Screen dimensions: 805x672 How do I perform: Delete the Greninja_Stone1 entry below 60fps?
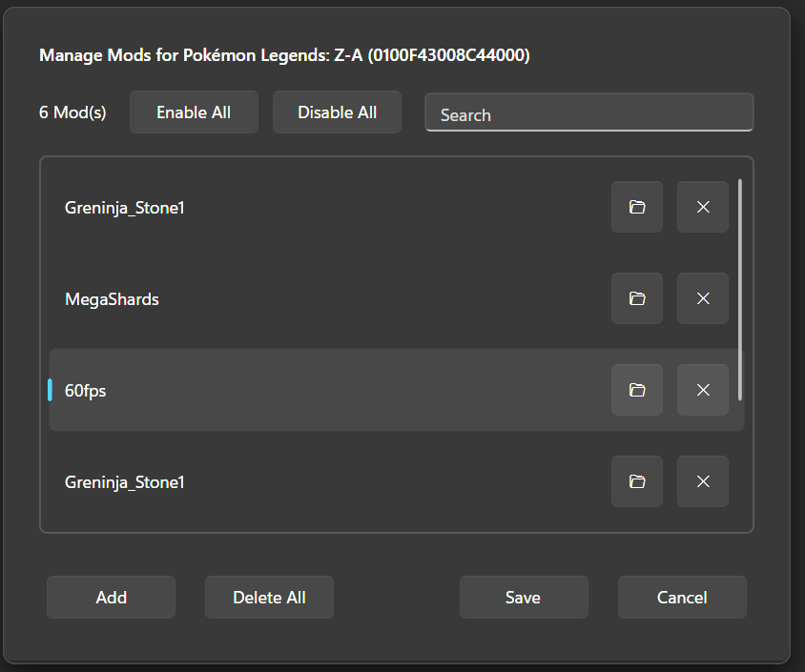(703, 481)
